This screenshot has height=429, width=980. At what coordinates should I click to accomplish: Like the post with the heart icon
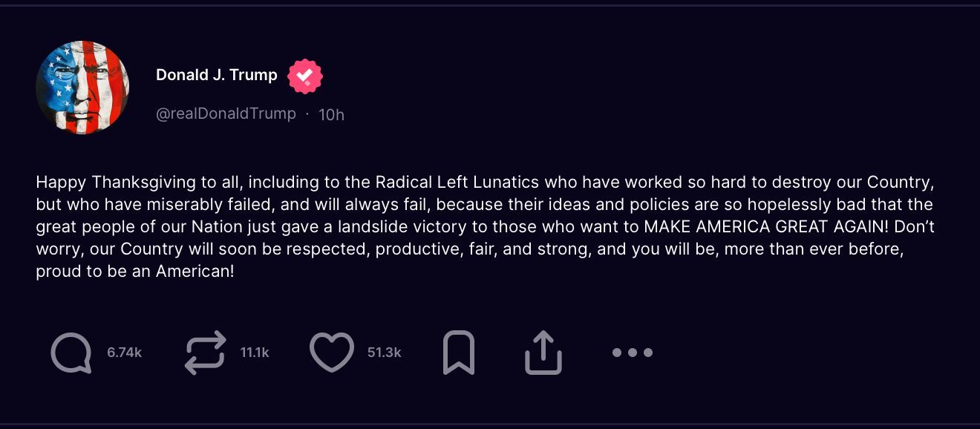coord(332,353)
